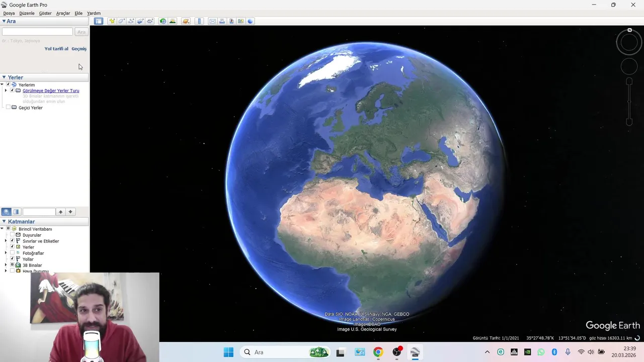Select the add polygon tool
This screenshot has height=362, width=644.
121,21
